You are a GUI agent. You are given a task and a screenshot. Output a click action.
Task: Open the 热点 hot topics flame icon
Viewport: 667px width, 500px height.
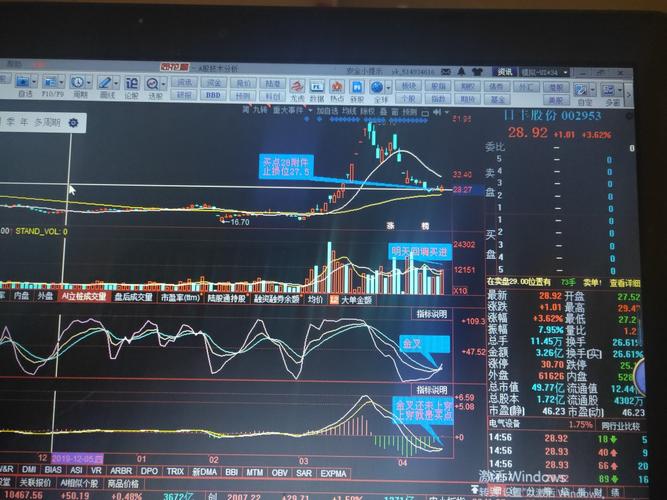pyautogui.click(x=337, y=87)
